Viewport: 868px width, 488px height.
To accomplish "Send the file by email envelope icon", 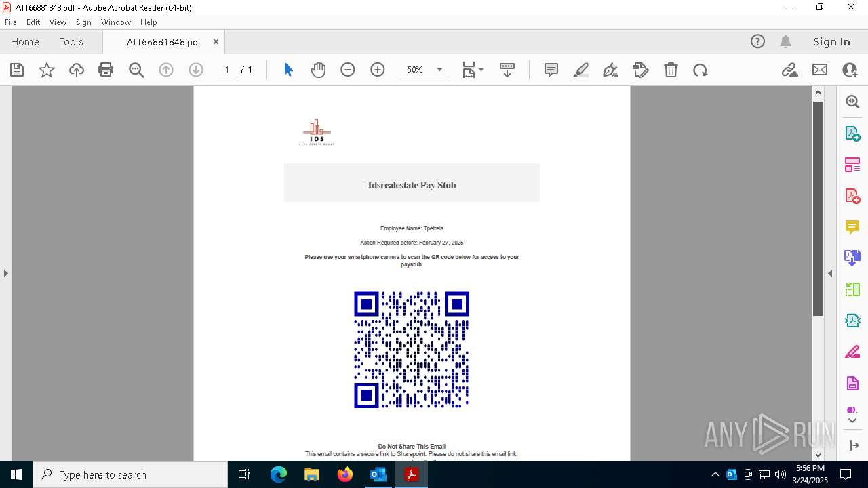I will click(820, 70).
